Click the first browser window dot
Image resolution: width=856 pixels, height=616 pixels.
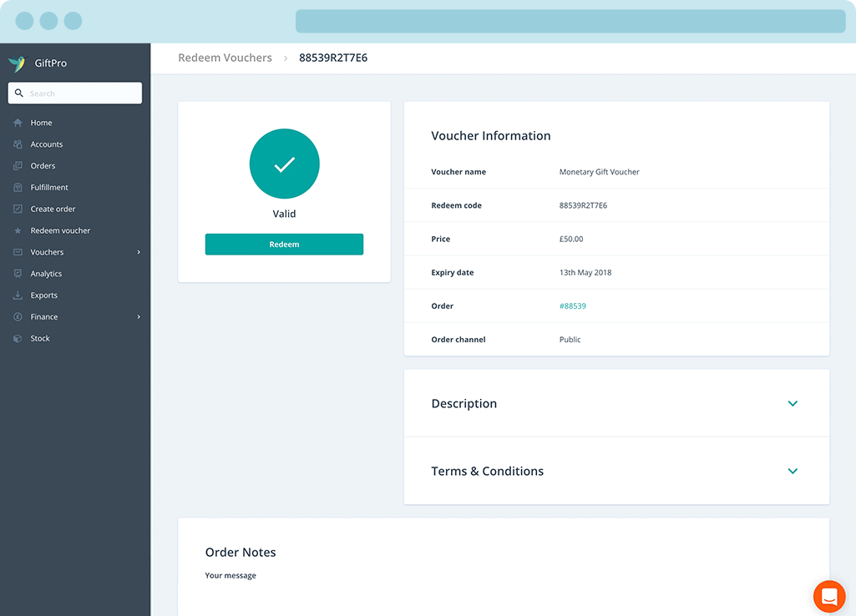coord(24,21)
